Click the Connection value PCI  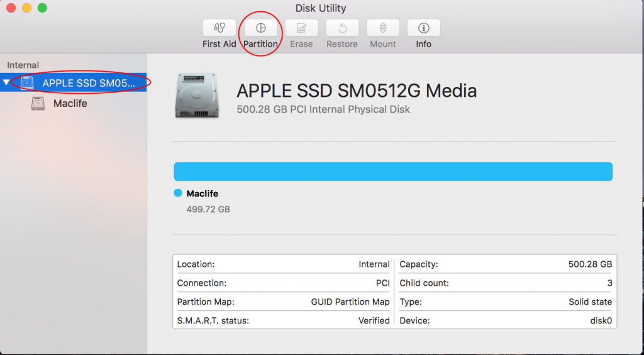[383, 283]
